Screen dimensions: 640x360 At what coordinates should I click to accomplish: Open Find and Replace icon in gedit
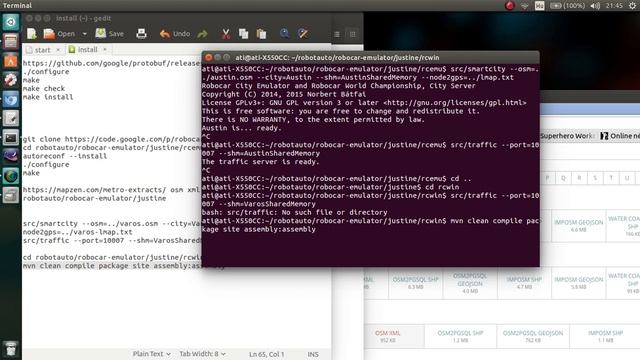pos(303,34)
